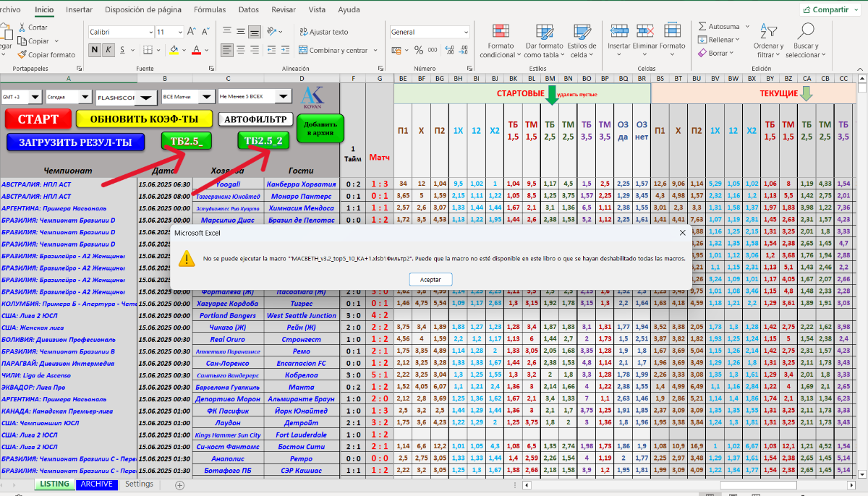The width and height of the screenshot is (868, 496).
Task: Click the Autosuma sigma icon
Action: pos(702,27)
